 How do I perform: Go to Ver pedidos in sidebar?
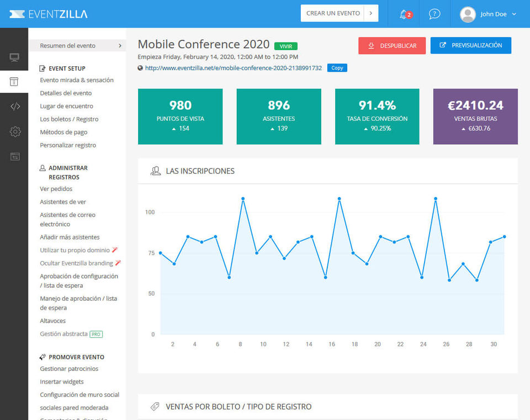coord(56,189)
